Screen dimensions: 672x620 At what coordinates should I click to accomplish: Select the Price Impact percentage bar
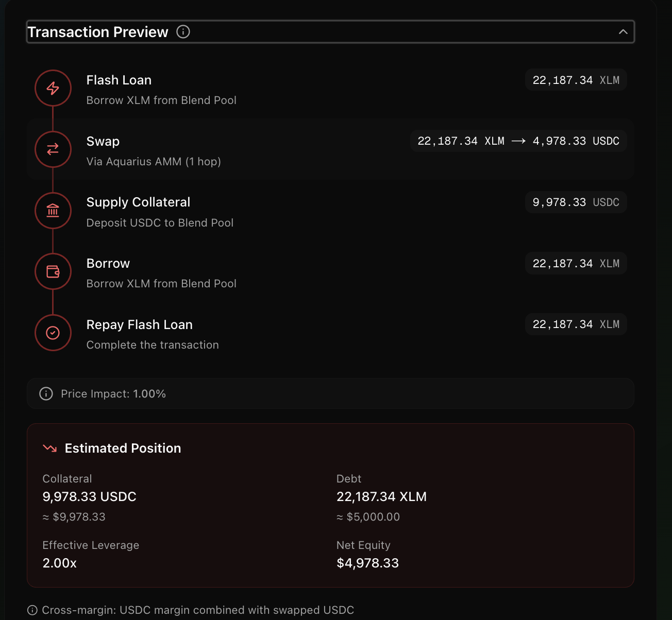click(x=330, y=393)
